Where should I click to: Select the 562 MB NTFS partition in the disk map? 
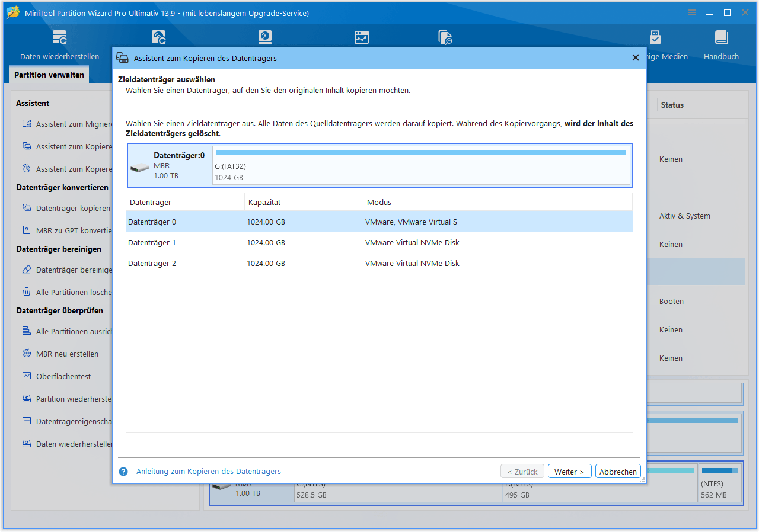point(720,483)
